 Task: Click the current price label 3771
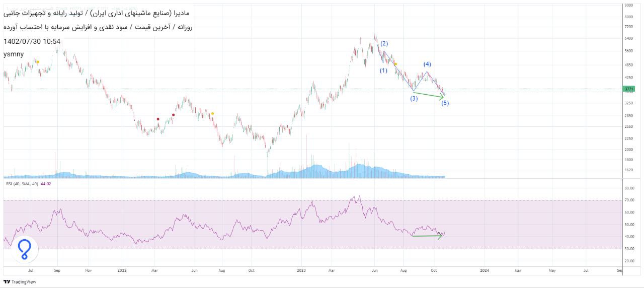pos(628,89)
